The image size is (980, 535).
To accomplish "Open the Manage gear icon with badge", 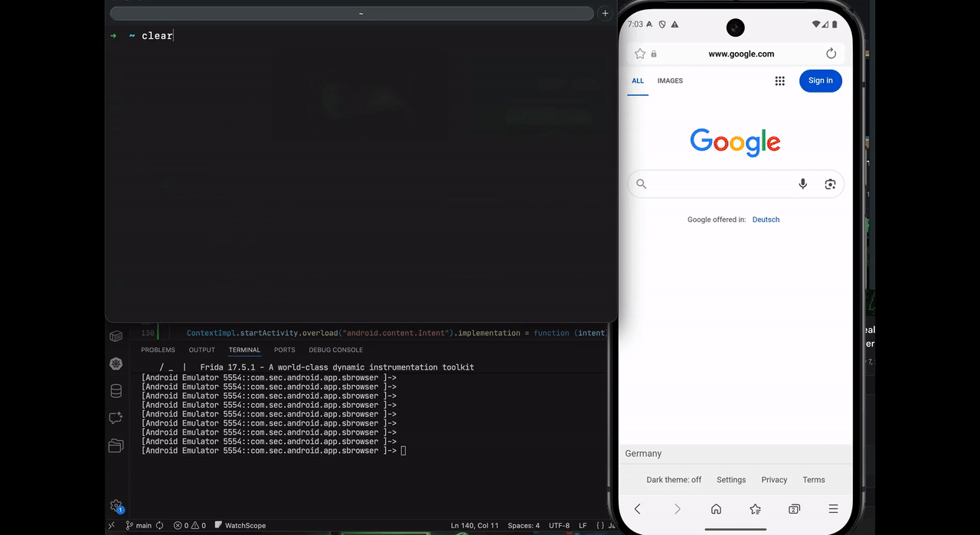I will click(116, 506).
